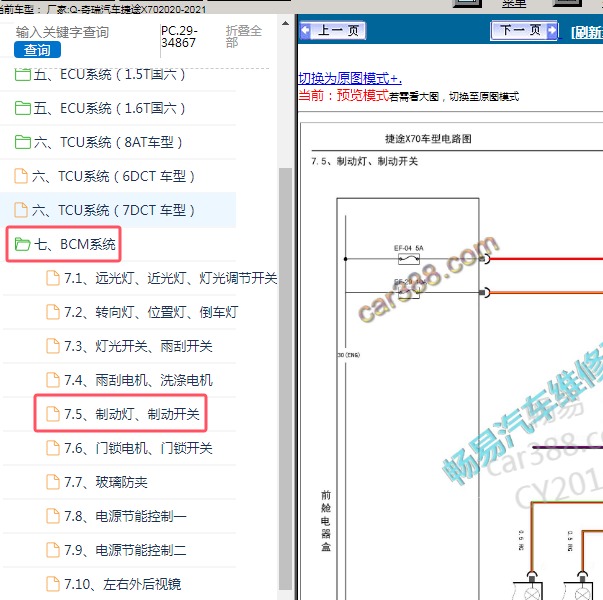Click document icon beside 7.9 电源节能控制二
This screenshot has width=603, height=600.
click(x=53, y=550)
